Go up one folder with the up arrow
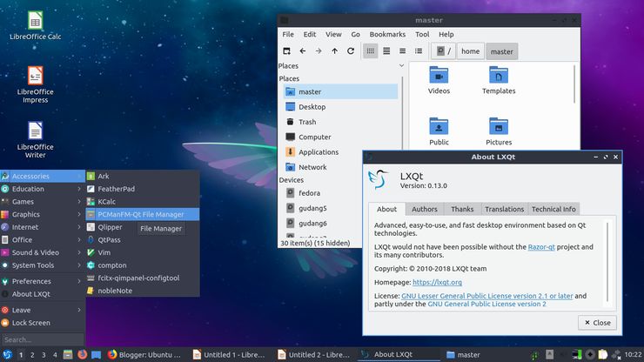This screenshot has height=362, width=644. pyautogui.click(x=335, y=51)
